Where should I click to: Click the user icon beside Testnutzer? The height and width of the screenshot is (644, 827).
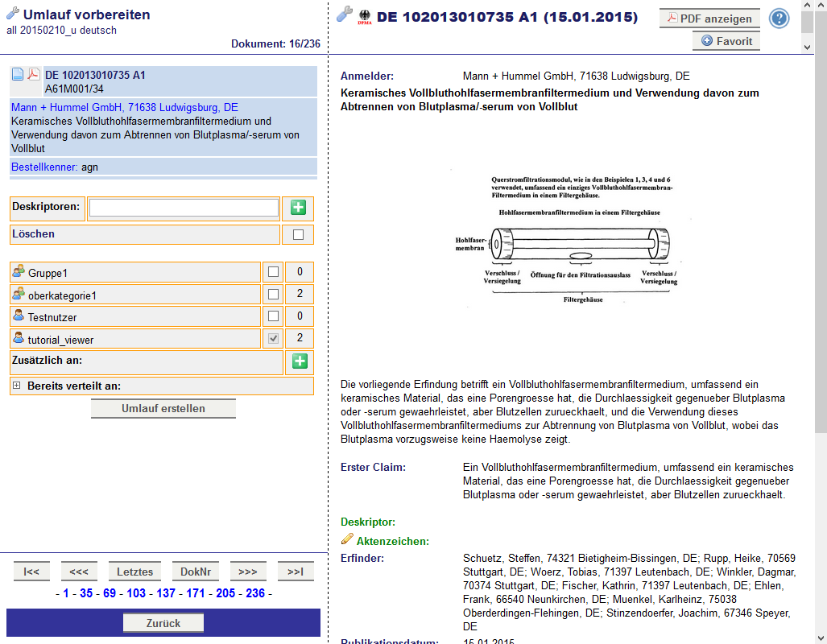point(19,316)
